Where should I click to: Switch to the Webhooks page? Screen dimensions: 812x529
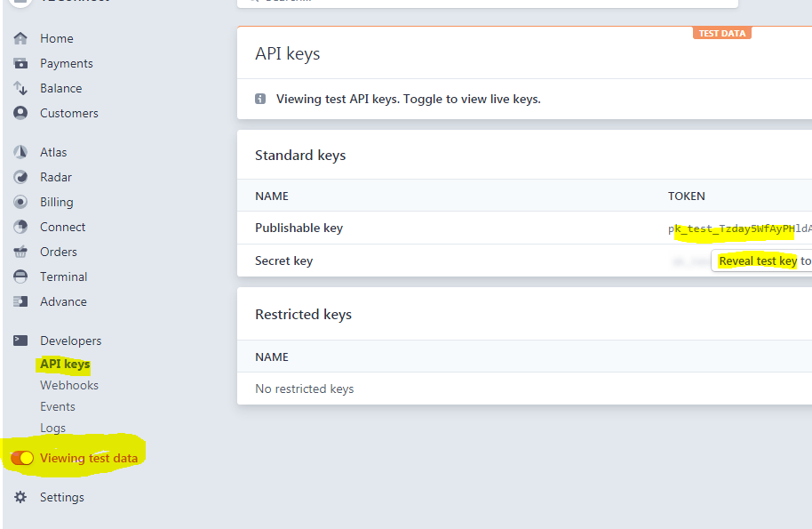pos(68,385)
